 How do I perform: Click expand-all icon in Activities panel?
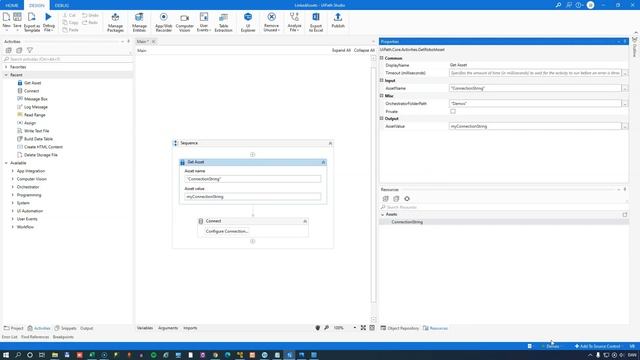9,50
